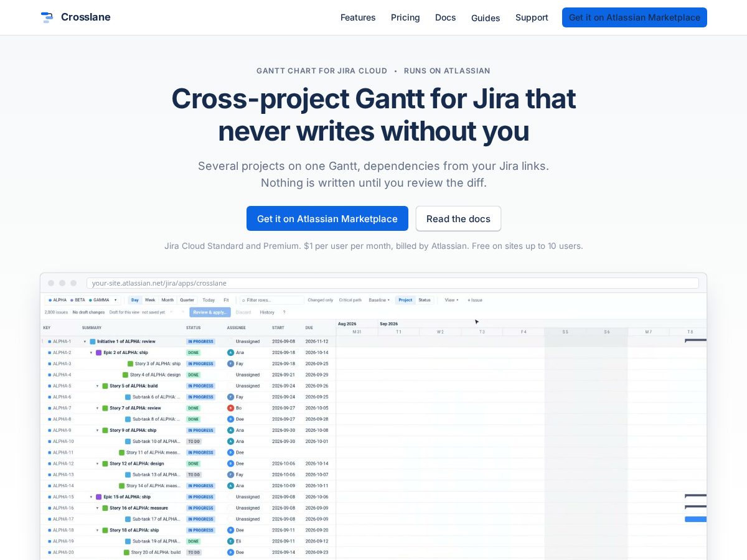Viewport: 747px width, 560px height.
Task: Click the History toolbar item
Action: pyautogui.click(x=267, y=312)
